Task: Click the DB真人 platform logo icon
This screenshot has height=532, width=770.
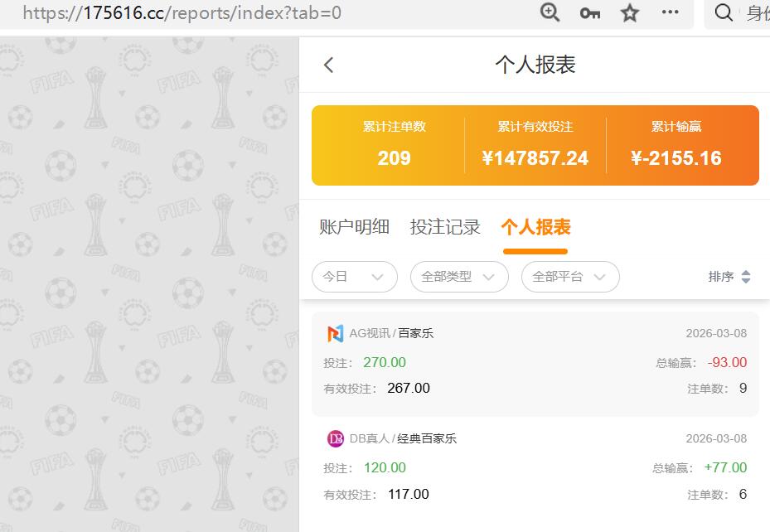Action: [335, 438]
